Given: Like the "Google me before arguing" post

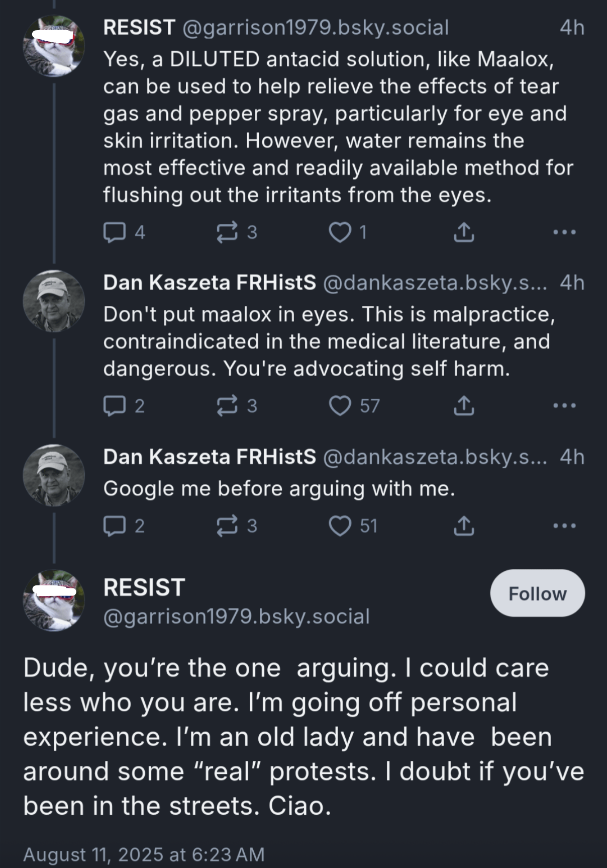Looking at the screenshot, I should click(340, 526).
